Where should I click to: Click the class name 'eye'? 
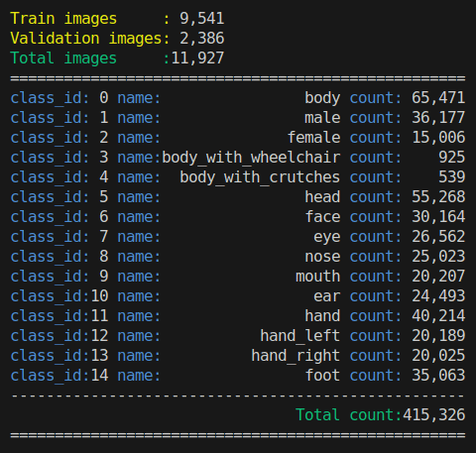[x=327, y=237]
